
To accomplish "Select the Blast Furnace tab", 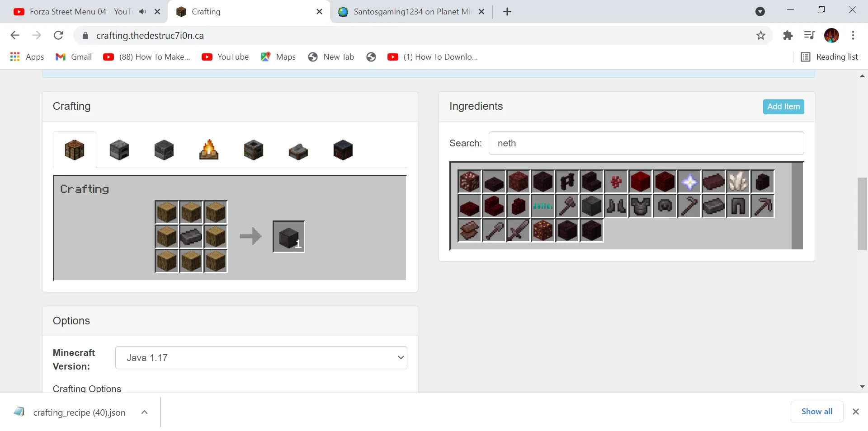I will click(x=164, y=150).
